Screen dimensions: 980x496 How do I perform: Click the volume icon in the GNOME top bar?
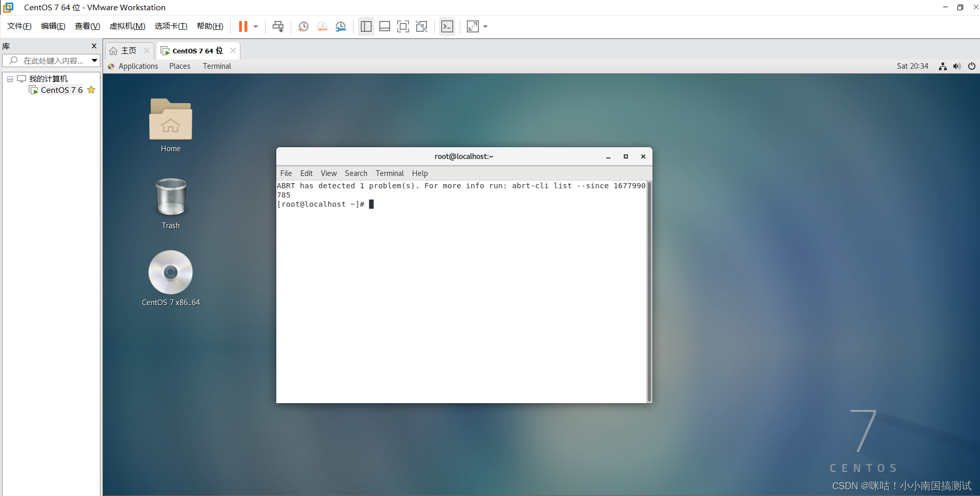tap(956, 66)
